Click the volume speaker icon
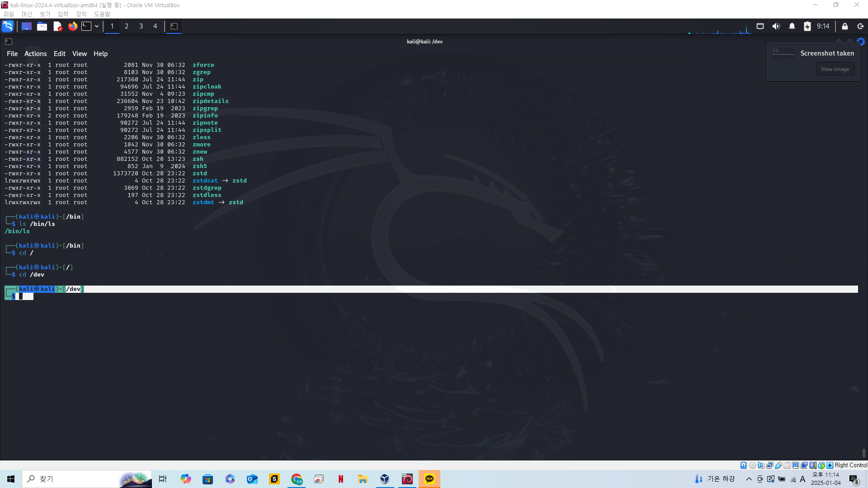This screenshot has height=488, width=868. (776, 26)
